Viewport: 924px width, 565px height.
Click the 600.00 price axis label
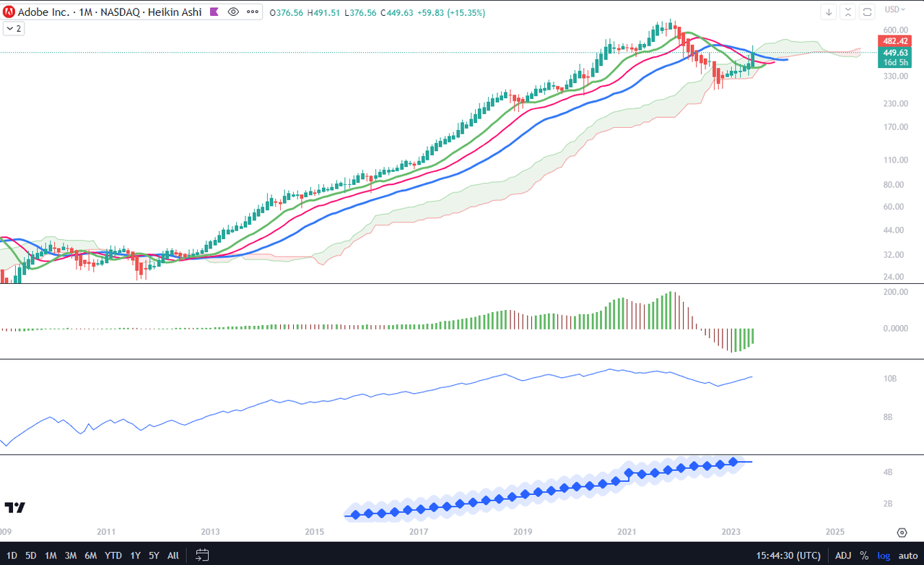coord(894,30)
